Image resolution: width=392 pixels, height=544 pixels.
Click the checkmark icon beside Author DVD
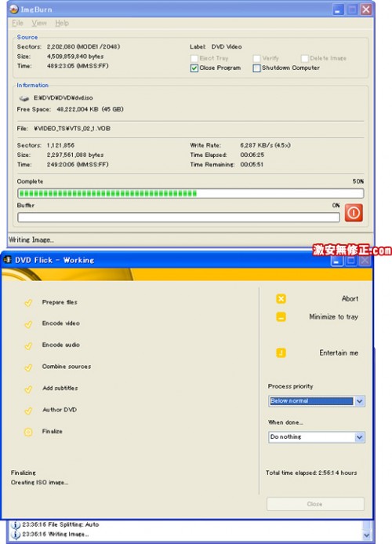pos(28,411)
